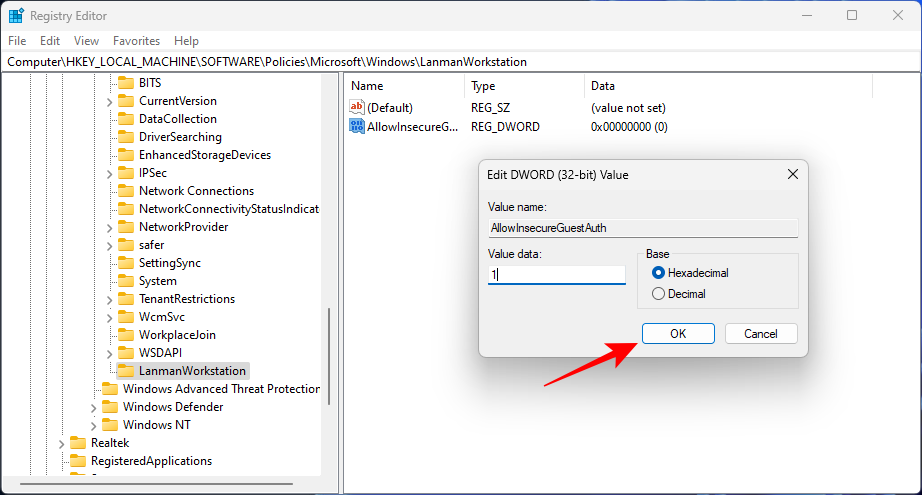Screen dimensions: 922x495
Task: Cancel the Edit DWORD dialog
Action: point(761,333)
